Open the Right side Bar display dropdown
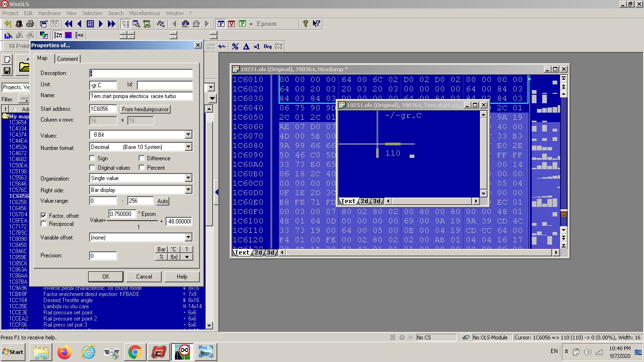Image resolution: width=644 pixels, height=362 pixels. tap(188, 190)
